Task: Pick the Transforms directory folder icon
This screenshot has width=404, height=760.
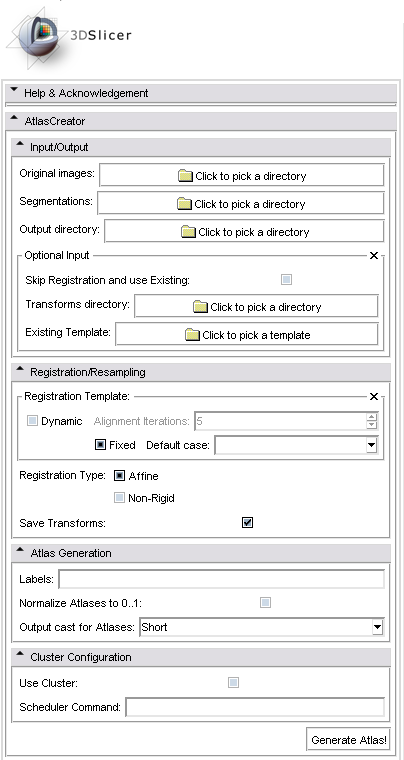Action: pos(201,306)
